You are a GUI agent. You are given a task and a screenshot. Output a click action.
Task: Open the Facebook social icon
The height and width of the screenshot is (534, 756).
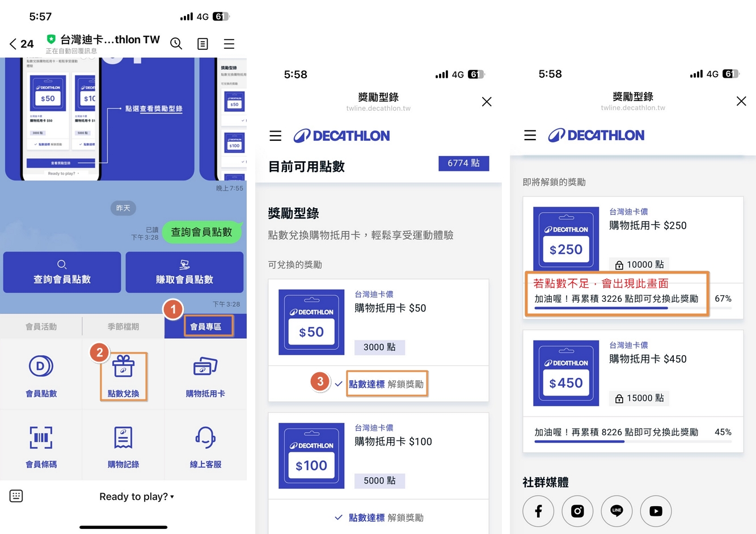tap(538, 511)
